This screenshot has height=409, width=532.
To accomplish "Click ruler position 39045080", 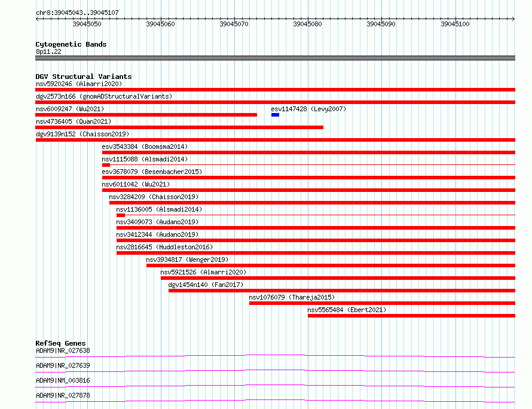I will (307, 24).
